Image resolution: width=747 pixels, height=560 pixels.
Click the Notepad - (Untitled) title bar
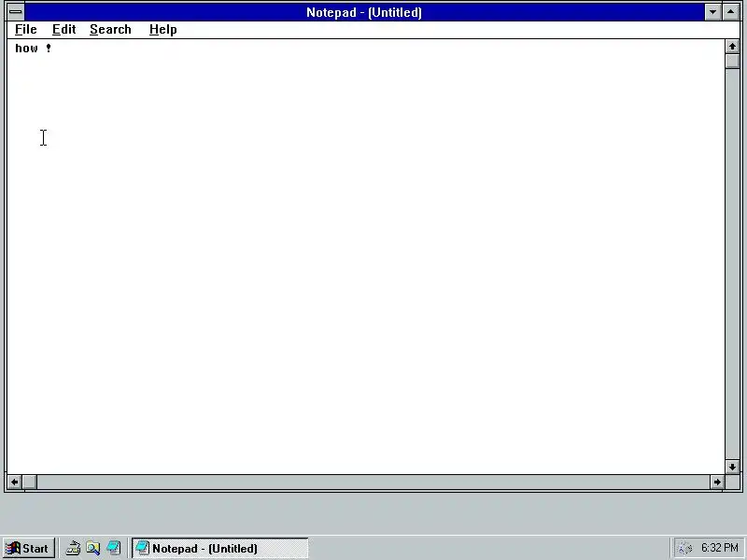(x=364, y=12)
